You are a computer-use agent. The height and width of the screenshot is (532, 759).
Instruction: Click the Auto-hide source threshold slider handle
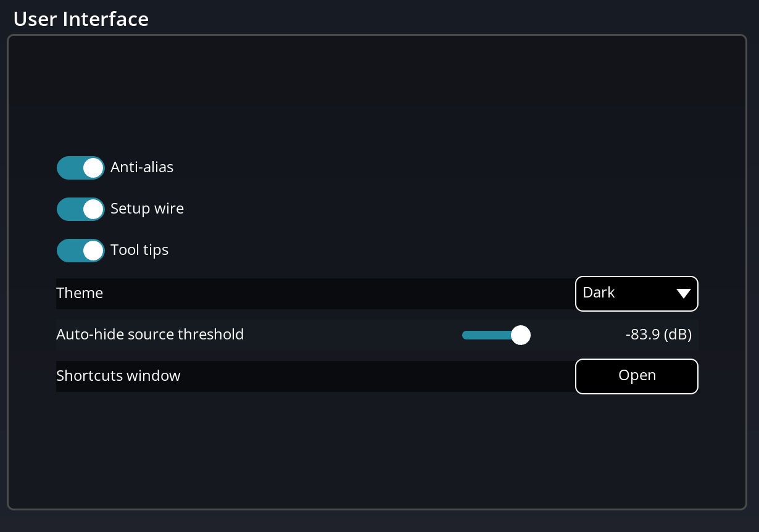tap(521, 335)
